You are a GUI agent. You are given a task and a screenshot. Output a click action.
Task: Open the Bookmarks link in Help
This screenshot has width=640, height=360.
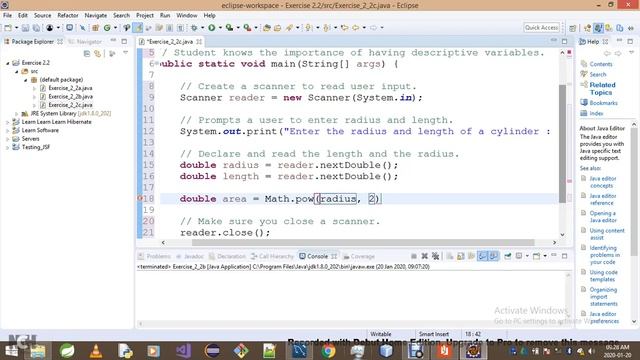[603, 103]
